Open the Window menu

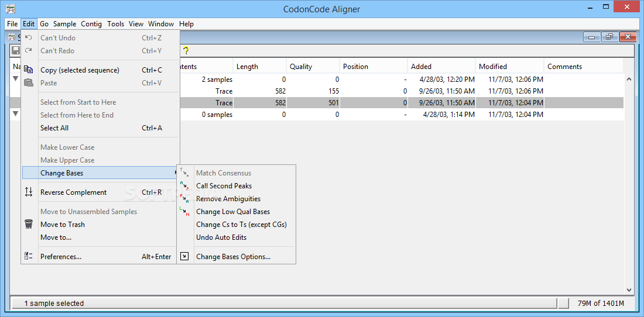coord(161,24)
